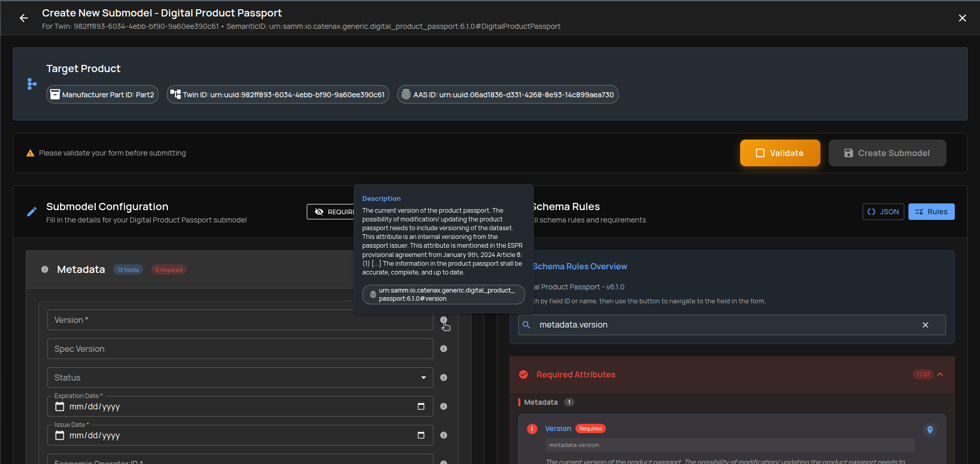Open the Status dropdown
Image resolution: width=980 pixels, height=464 pixels.
[x=240, y=377]
